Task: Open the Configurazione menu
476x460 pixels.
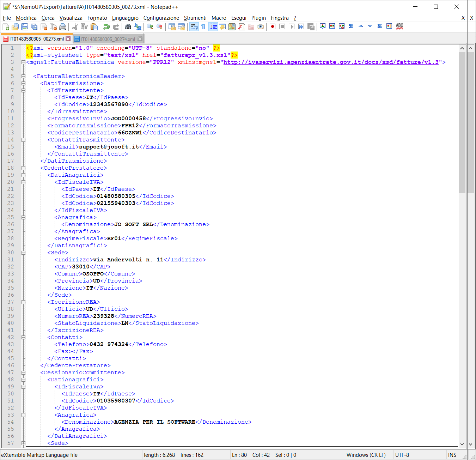Action: (161, 18)
